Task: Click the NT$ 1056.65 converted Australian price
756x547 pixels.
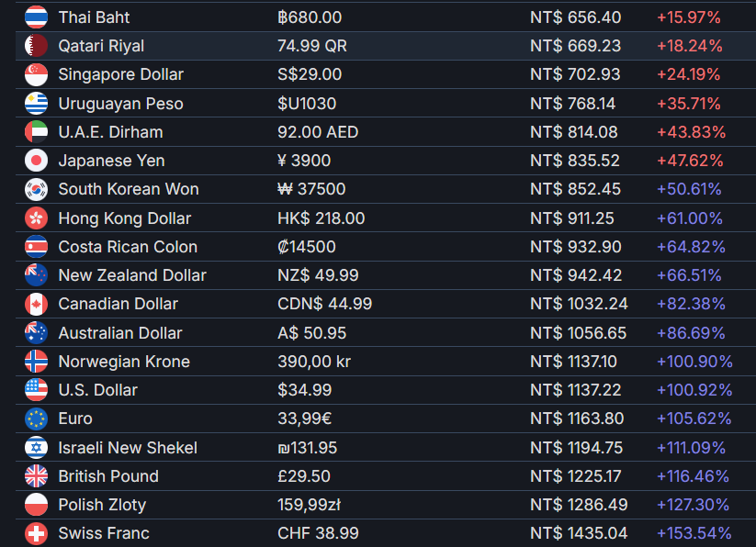Action: 578,333
